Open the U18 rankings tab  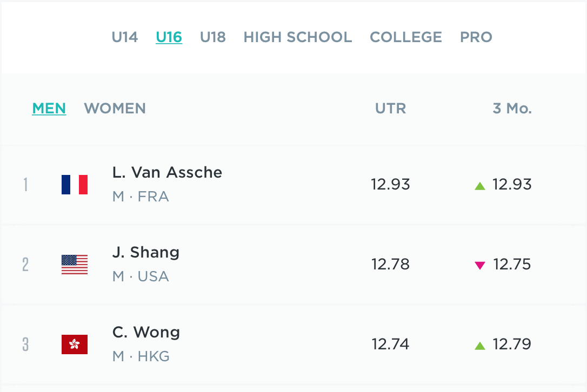(213, 37)
